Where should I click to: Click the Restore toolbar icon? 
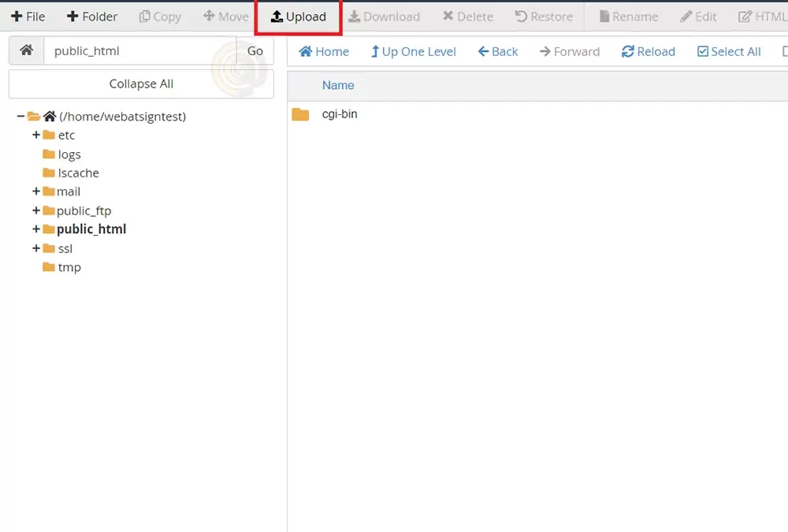[x=543, y=17]
